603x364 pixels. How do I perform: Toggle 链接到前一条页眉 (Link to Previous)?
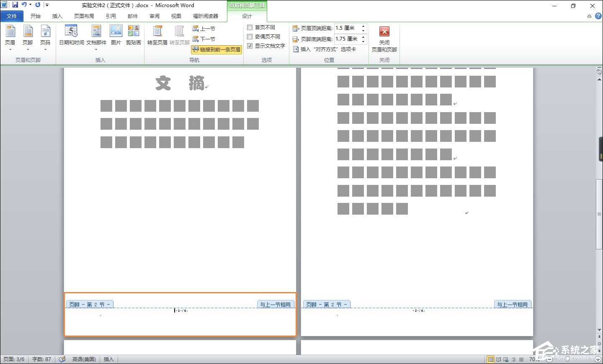pyautogui.click(x=216, y=49)
